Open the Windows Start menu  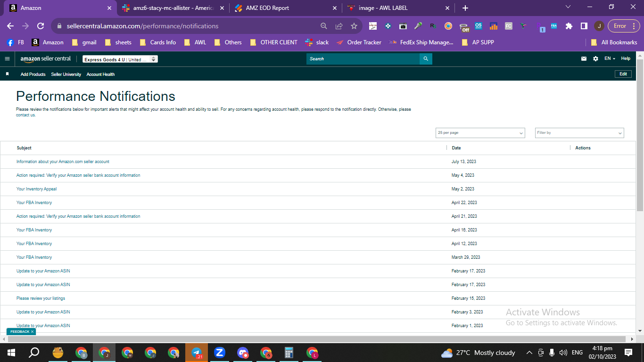[x=11, y=353]
